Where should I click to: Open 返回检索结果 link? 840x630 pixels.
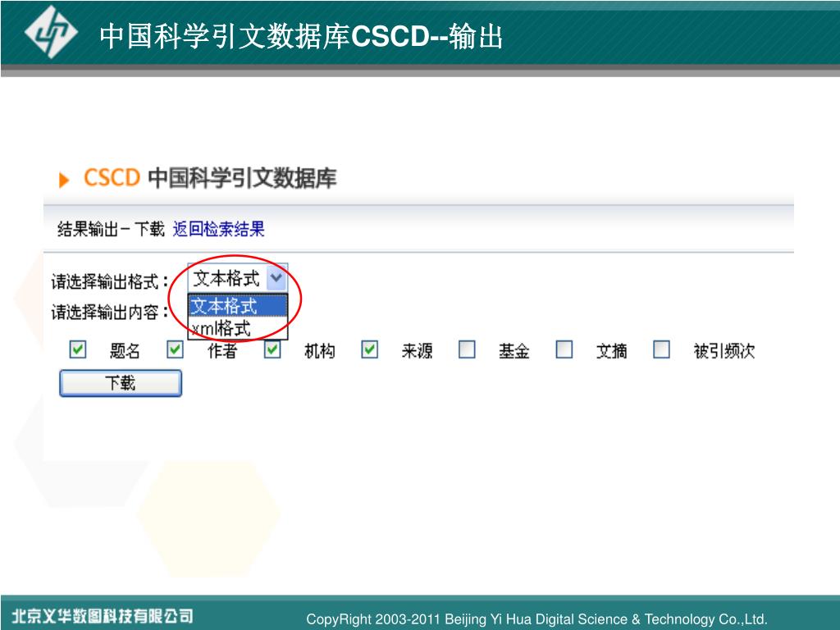point(218,230)
